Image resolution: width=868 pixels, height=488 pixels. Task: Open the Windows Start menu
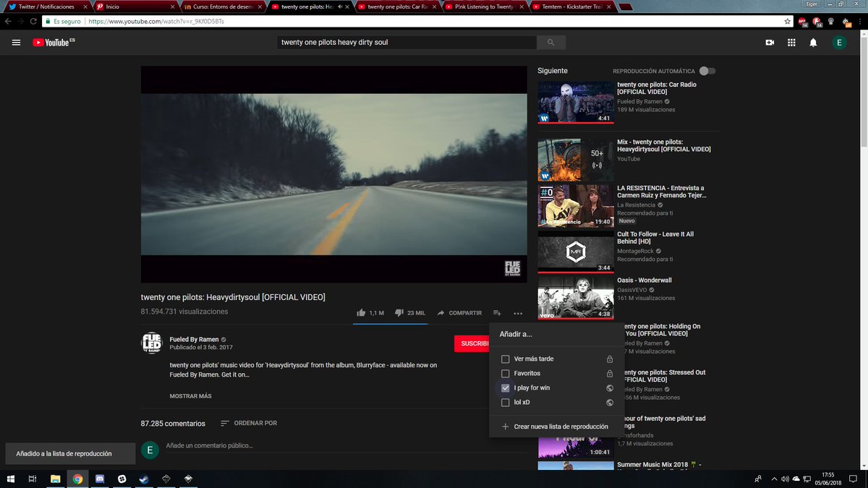[11, 479]
